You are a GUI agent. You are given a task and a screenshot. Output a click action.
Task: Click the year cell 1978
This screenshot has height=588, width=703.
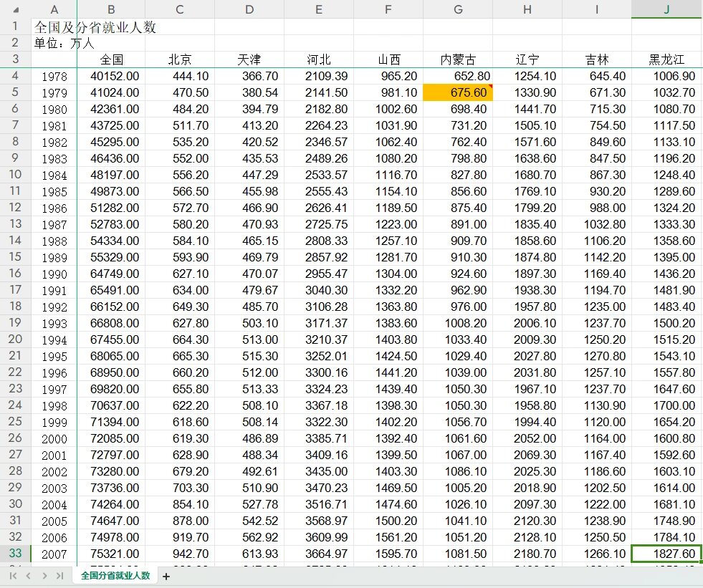click(x=54, y=76)
